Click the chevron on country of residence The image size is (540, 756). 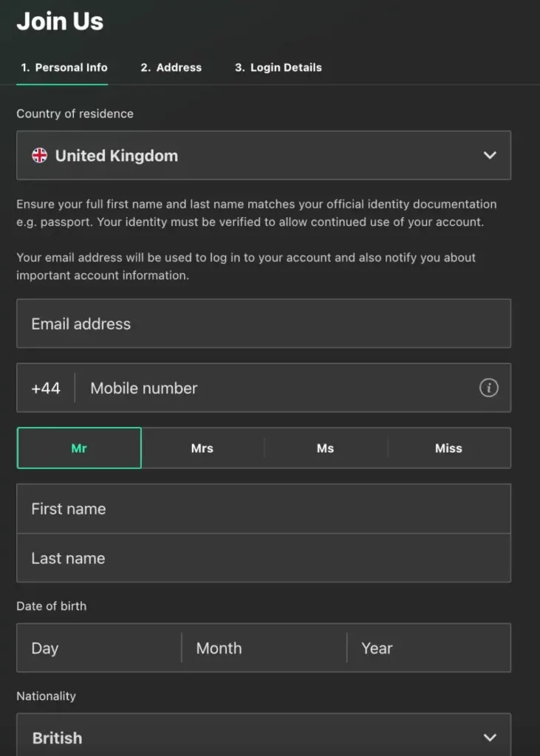tap(489, 156)
